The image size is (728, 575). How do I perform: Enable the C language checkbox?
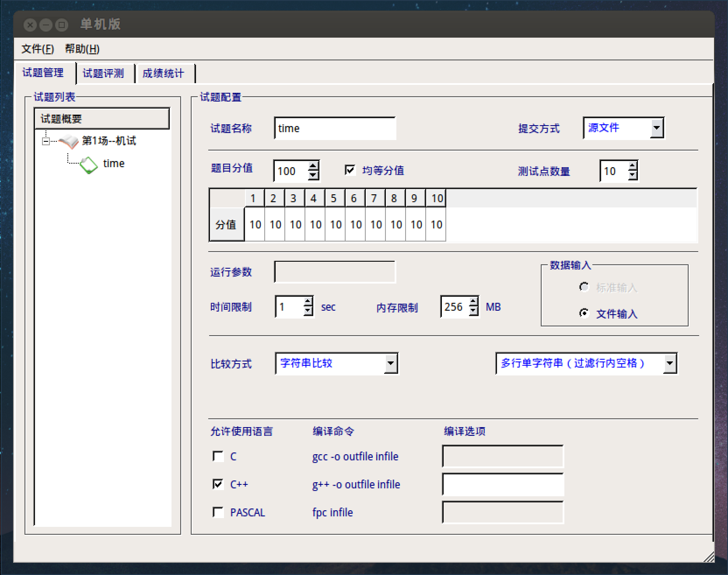218,456
